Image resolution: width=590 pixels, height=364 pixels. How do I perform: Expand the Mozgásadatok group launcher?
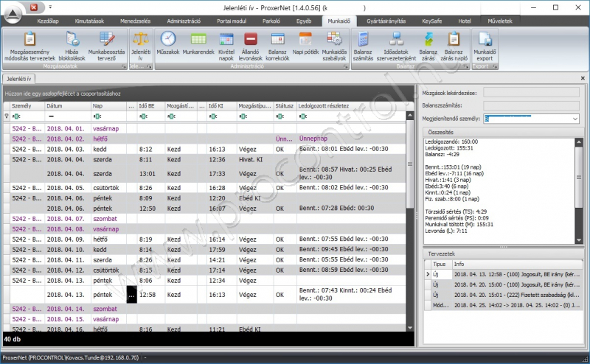[x=123, y=66]
